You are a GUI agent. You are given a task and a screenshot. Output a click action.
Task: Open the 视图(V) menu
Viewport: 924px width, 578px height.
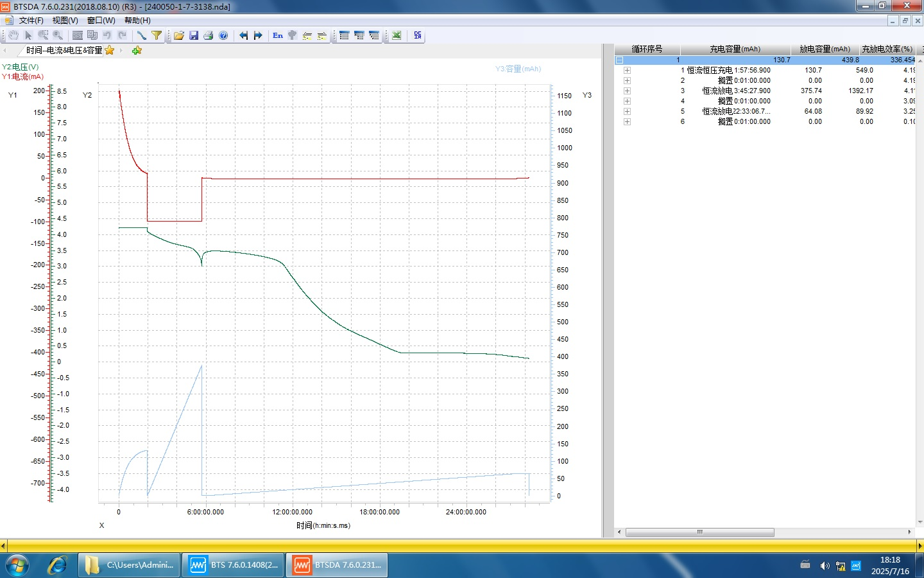click(x=65, y=21)
